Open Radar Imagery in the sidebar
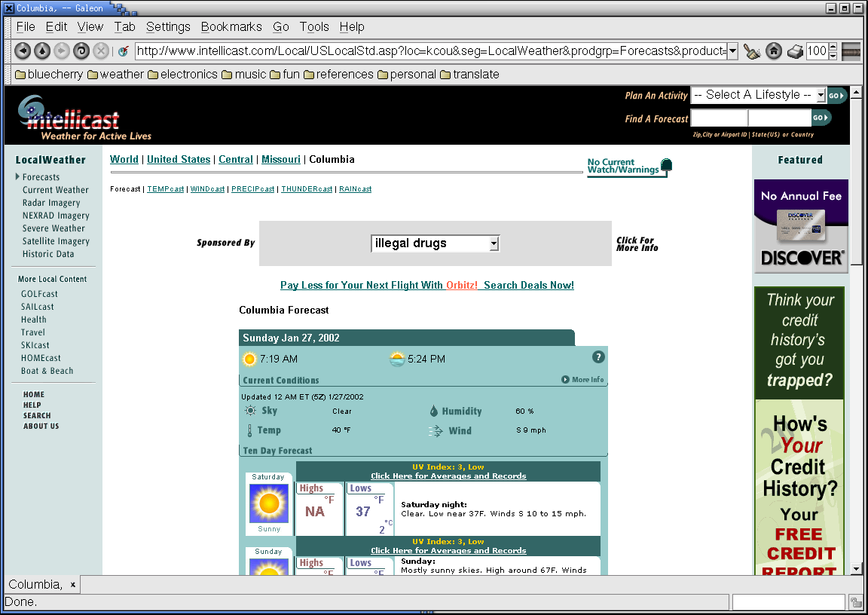The height and width of the screenshot is (615, 868). tap(51, 203)
